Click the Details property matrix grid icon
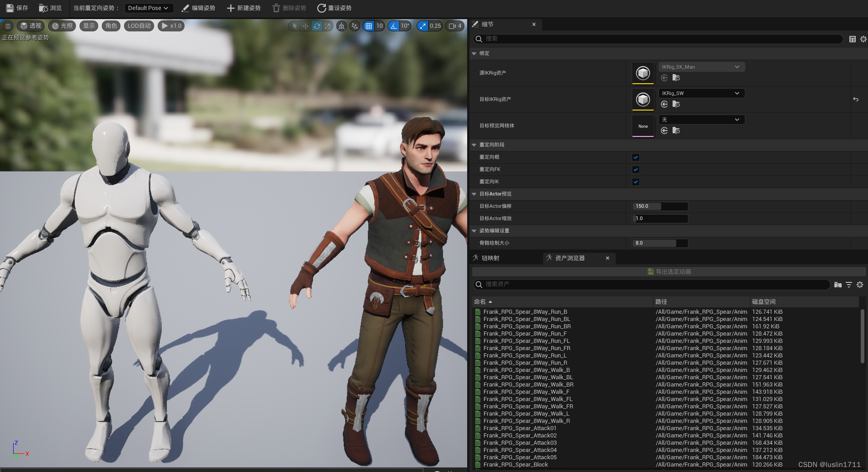Viewport: 868px width, 472px height. [853, 39]
